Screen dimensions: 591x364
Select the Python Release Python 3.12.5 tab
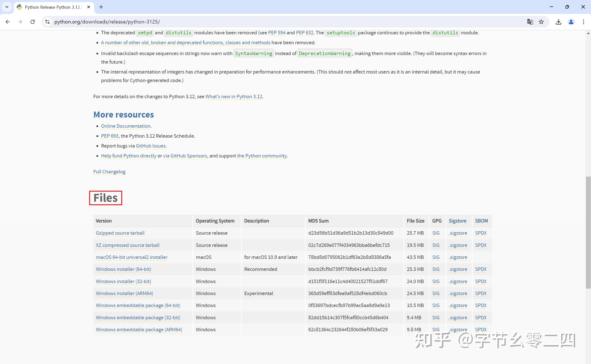pyautogui.click(x=53, y=7)
